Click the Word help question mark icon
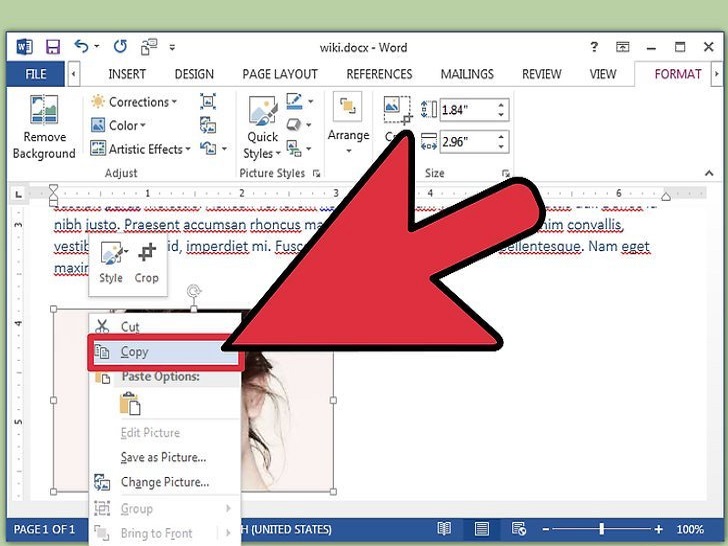Viewport: 728px width, 546px height. (x=595, y=47)
